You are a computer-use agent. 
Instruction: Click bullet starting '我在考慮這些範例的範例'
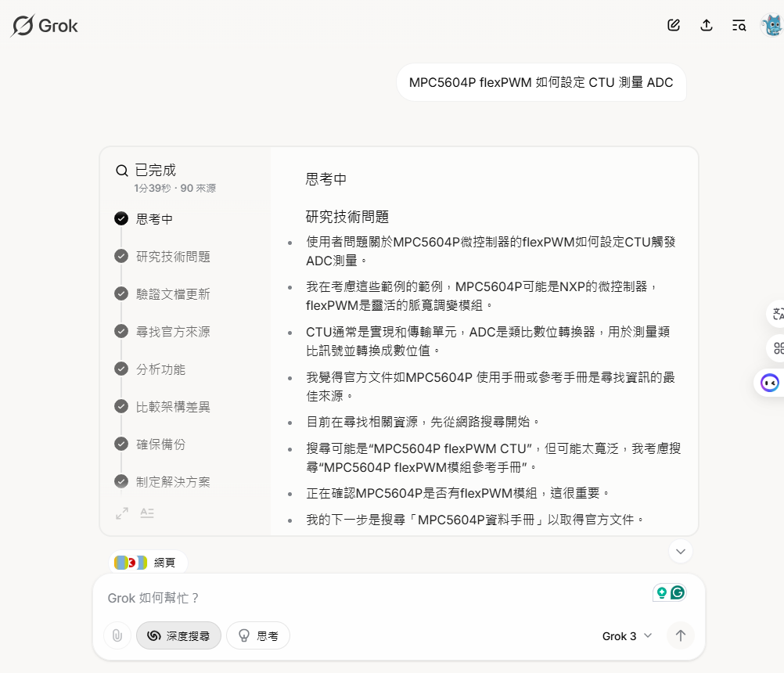(x=481, y=296)
